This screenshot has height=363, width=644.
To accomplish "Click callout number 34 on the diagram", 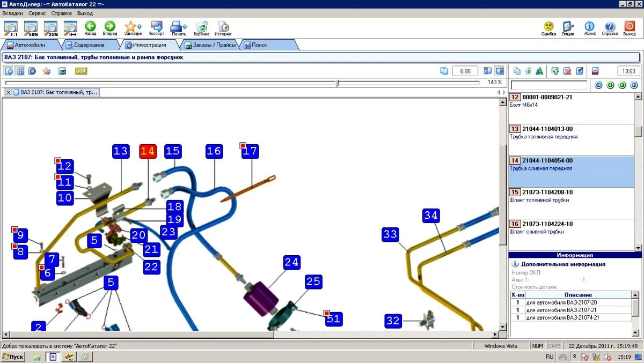I will pyautogui.click(x=431, y=216).
